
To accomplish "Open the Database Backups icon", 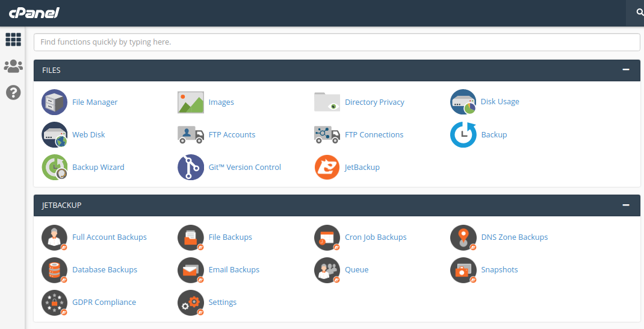I will [x=54, y=270].
